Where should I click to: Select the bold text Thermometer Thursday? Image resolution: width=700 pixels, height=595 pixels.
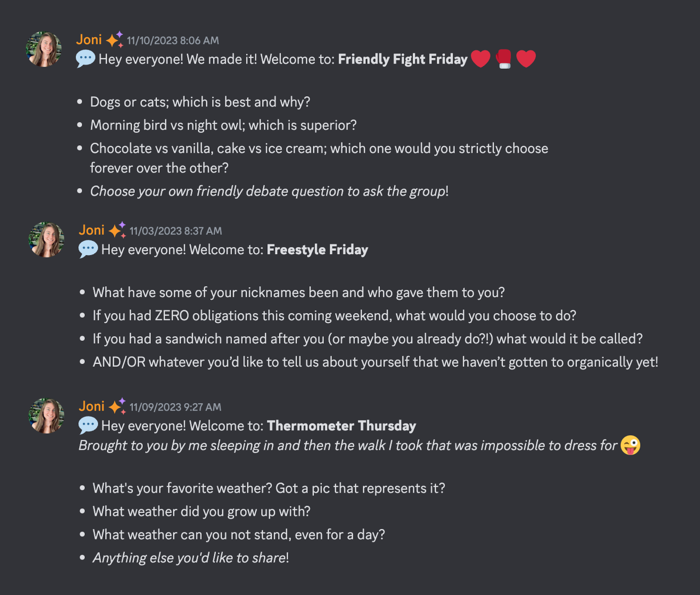pyautogui.click(x=341, y=426)
